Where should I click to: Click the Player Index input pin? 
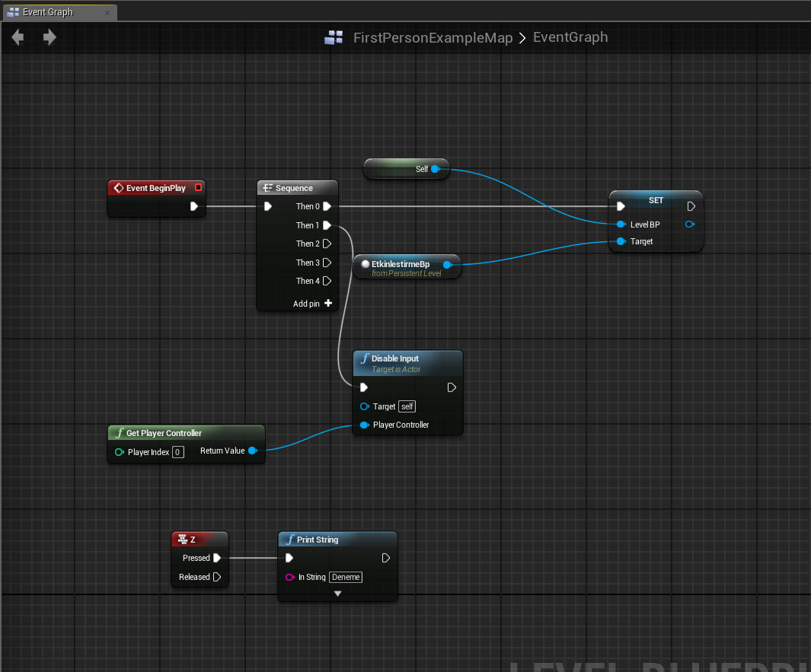coord(120,452)
